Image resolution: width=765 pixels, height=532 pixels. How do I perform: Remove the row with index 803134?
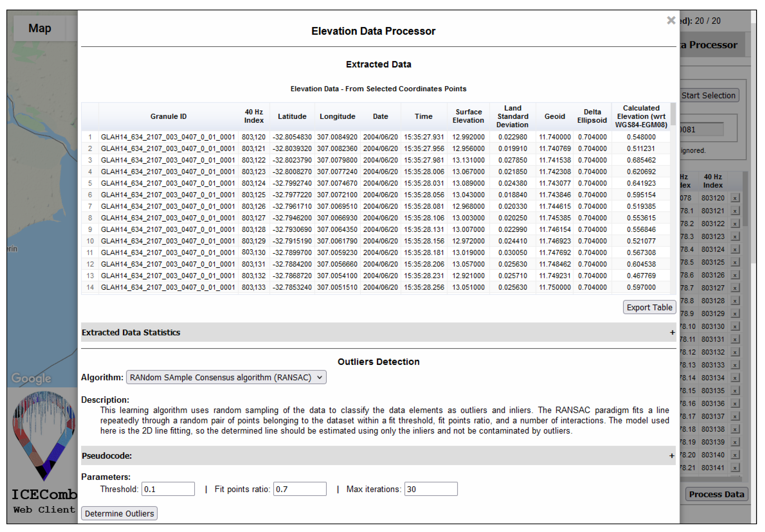(x=735, y=378)
